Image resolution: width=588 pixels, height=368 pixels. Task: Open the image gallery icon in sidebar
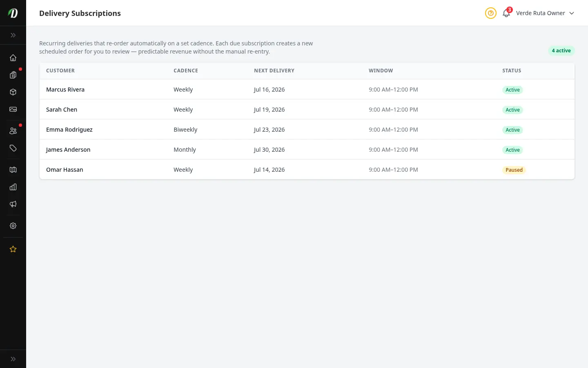coord(13,109)
